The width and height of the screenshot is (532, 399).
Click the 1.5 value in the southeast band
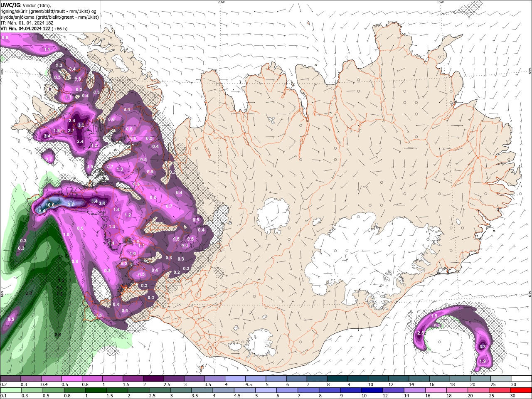pyautogui.click(x=434, y=316)
